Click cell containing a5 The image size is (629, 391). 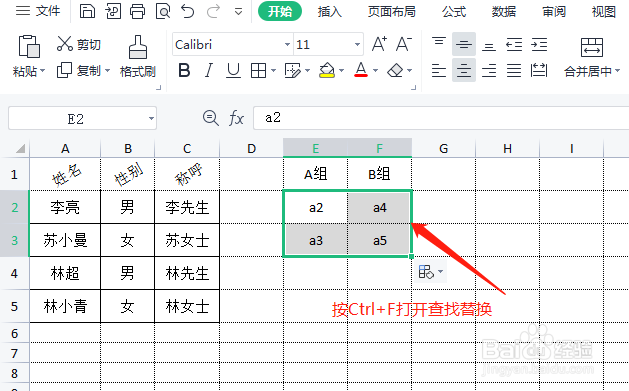379,241
